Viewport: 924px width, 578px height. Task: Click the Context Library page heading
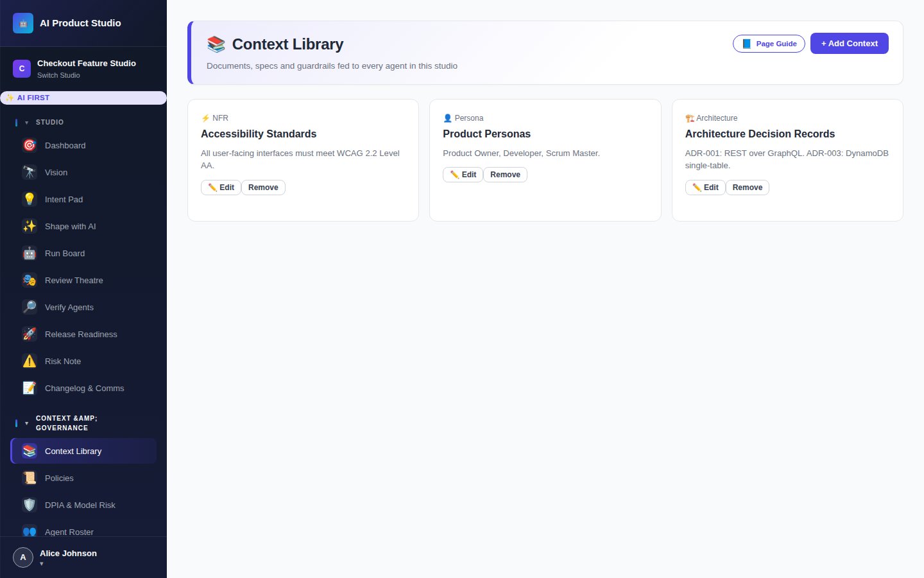[287, 44]
